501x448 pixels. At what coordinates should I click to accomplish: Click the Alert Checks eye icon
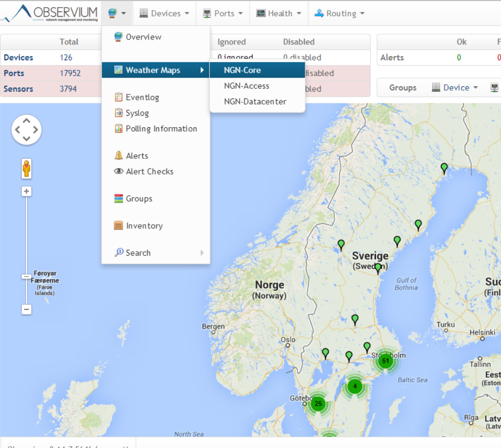(x=119, y=171)
